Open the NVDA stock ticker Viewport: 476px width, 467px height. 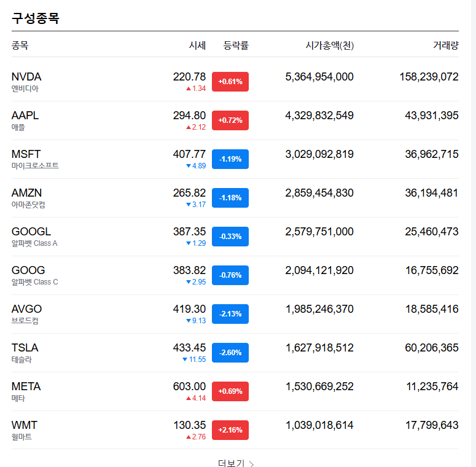click(x=26, y=77)
